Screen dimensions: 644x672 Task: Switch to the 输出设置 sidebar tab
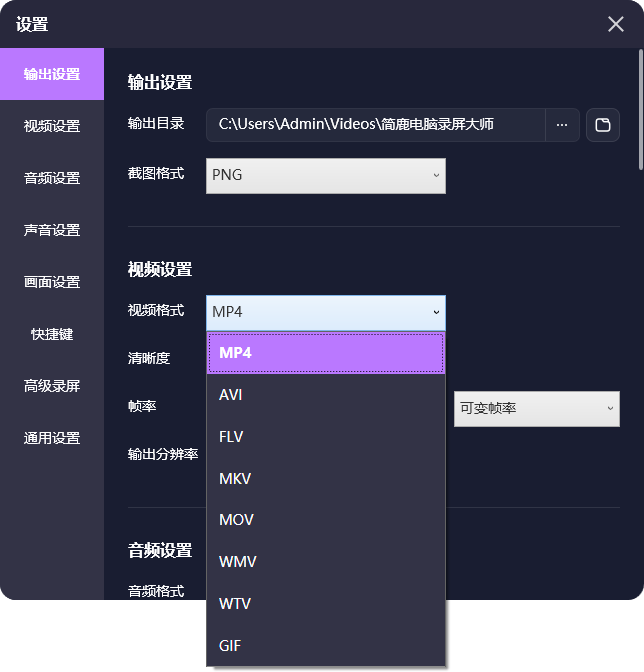[52, 74]
